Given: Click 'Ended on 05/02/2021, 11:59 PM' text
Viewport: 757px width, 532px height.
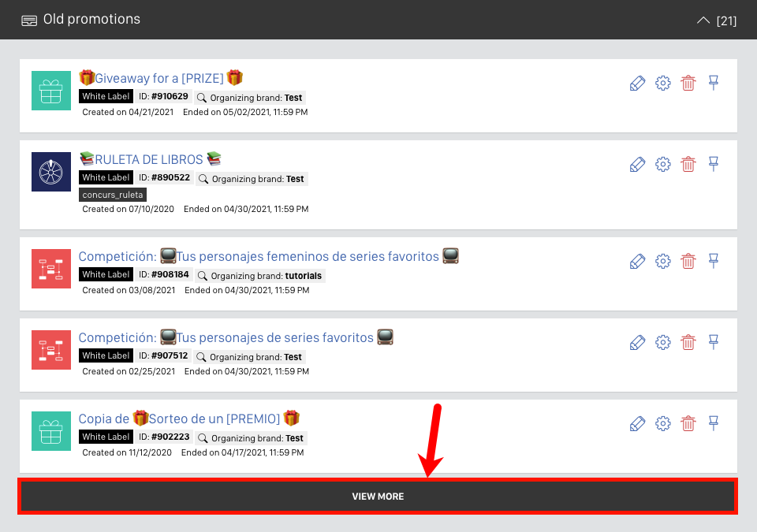Looking at the screenshot, I should click(245, 112).
